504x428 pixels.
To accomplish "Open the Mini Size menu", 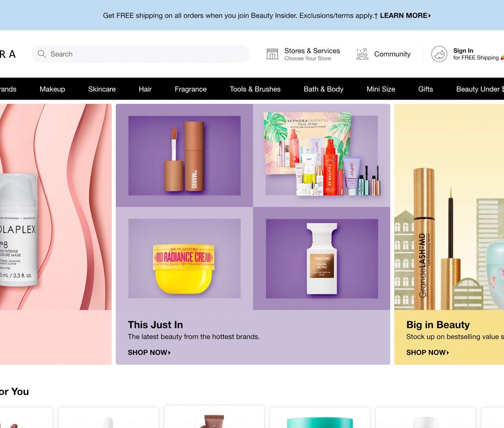I will pyautogui.click(x=381, y=89).
